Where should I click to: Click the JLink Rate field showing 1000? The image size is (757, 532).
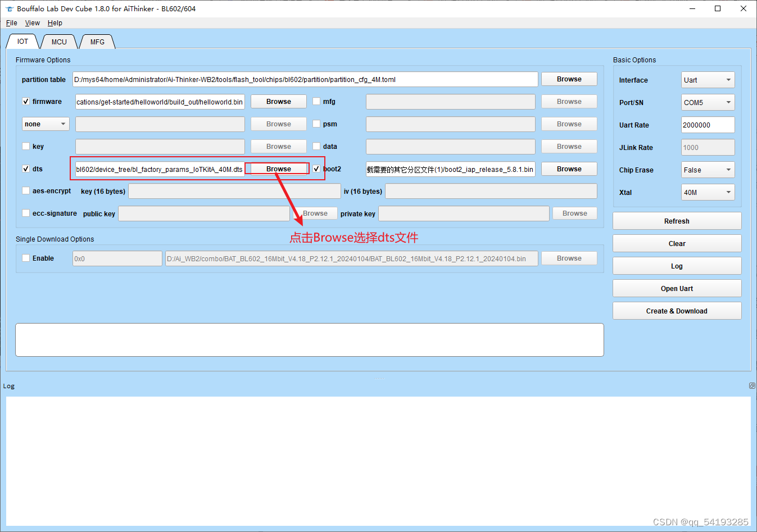point(708,147)
